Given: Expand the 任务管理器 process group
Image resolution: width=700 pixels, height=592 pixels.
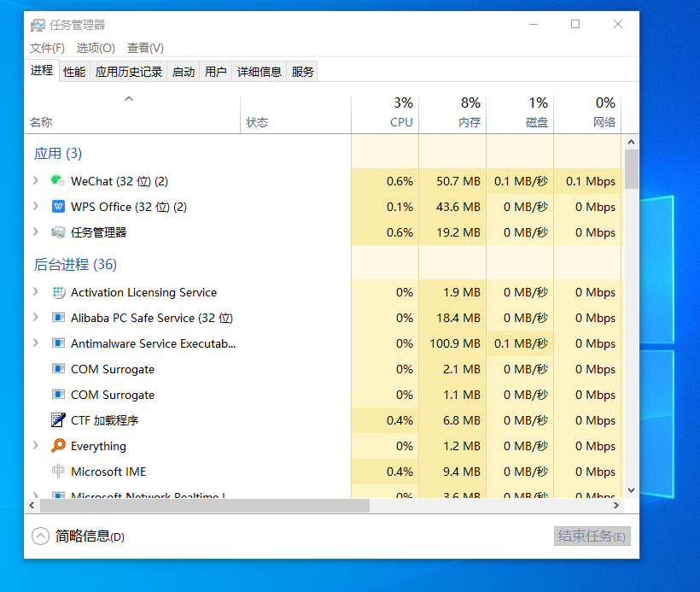Looking at the screenshot, I should (x=36, y=232).
